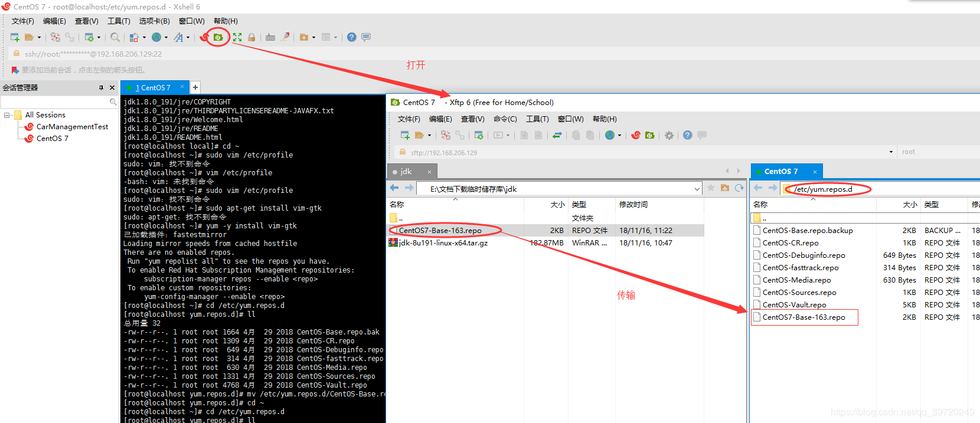The width and height of the screenshot is (980, 423).
Task: Click the remote path field /etc/yum.repos.d
Action: point(878,189)
